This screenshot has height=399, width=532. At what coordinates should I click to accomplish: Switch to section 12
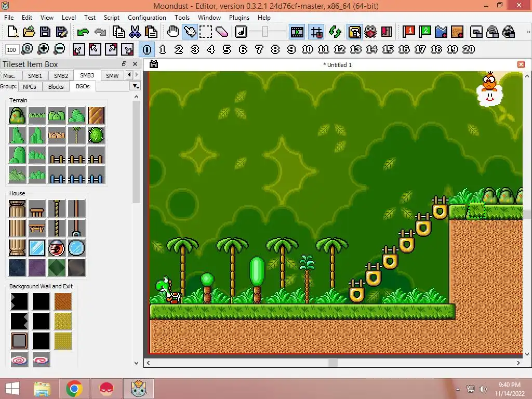point(340,49)
